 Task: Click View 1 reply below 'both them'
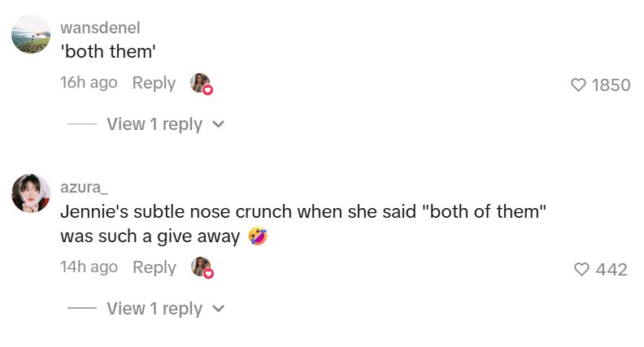[x=154, y=124]
